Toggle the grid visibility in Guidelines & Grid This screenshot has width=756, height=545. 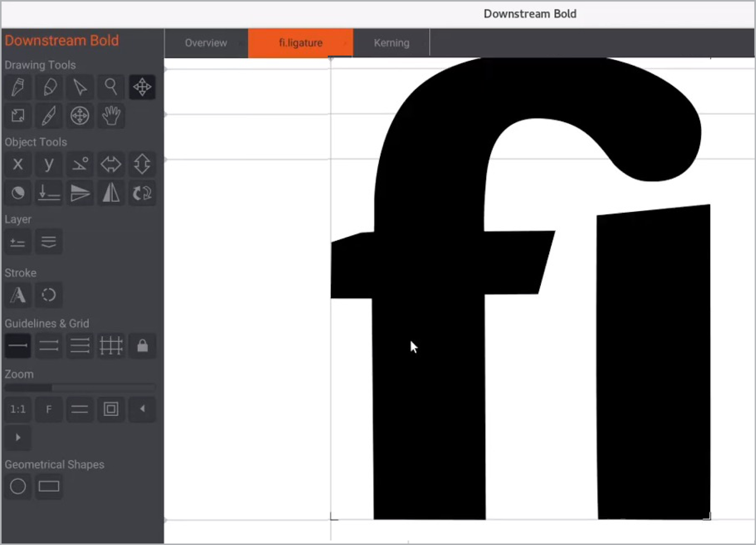pyautogui.click(x=111, y=345)
